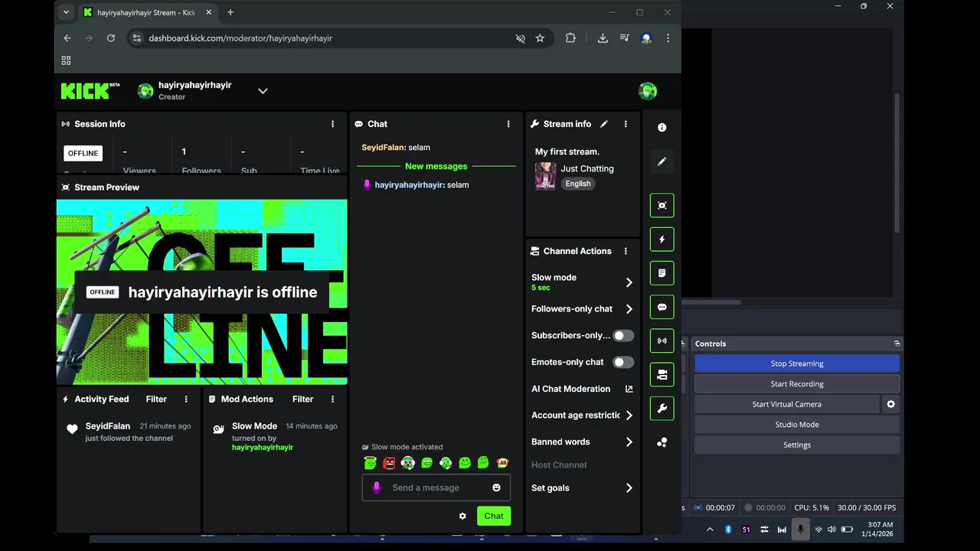The height and width of the screenshot is (551, 980).
Task: Open Stream info three-dot menu
Action: click(626, 124)
